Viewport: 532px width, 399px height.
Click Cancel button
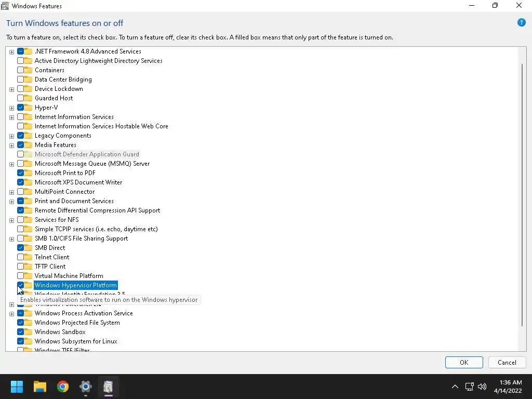pos(507,362)
